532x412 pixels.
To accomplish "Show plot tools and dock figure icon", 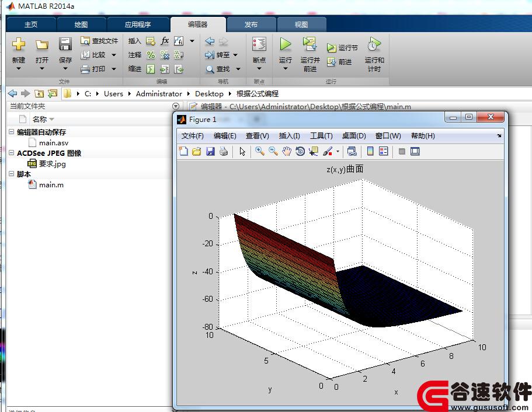I will tap(415, 151).
